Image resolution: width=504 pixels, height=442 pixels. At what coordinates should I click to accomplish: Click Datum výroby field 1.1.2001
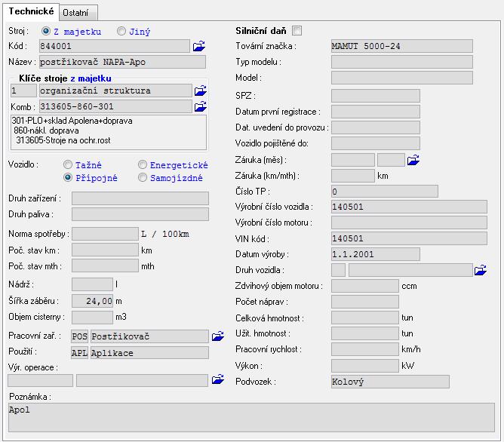pyautogui.click(x=376, y=254)
